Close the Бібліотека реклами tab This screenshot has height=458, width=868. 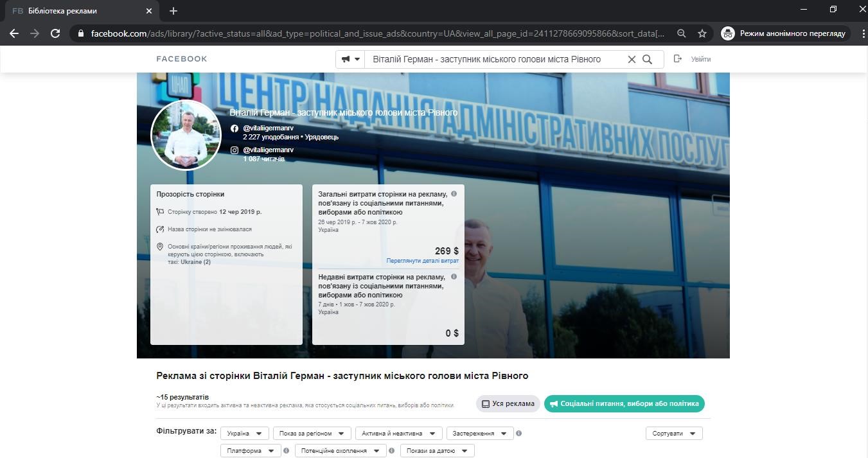149,11
